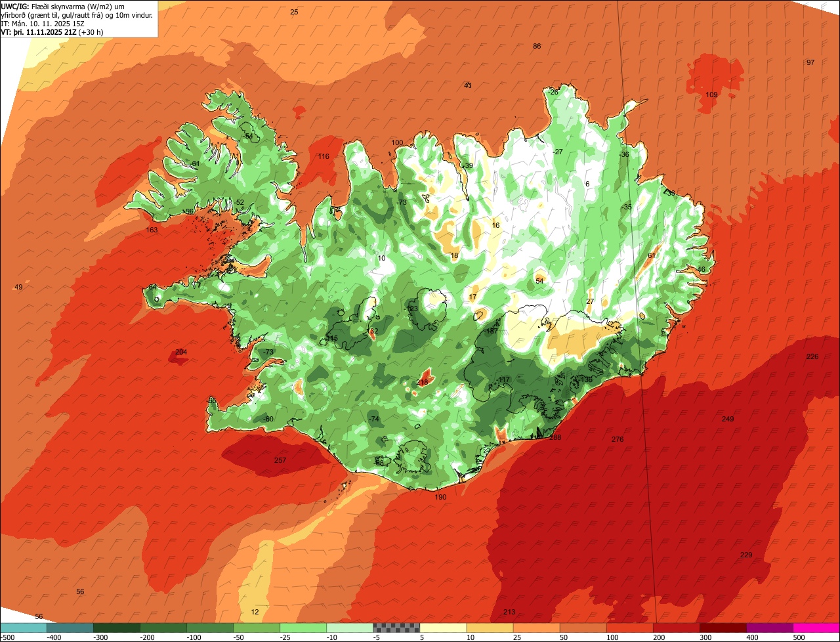The width and height of the screenshot is (840, 642).
Task: Click the legend swatch between 50 and 100
Action: [x=583, y=628]
